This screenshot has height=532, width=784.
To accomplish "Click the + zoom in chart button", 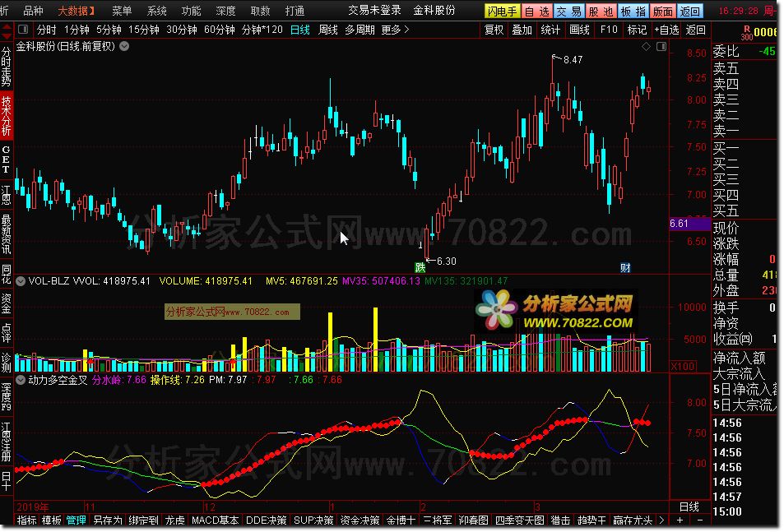I will pos(680,520).
